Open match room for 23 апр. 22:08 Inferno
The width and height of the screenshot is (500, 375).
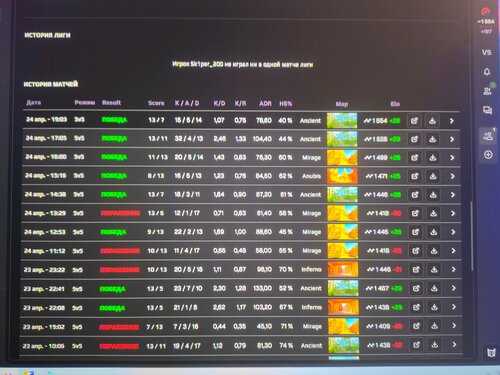416,307
